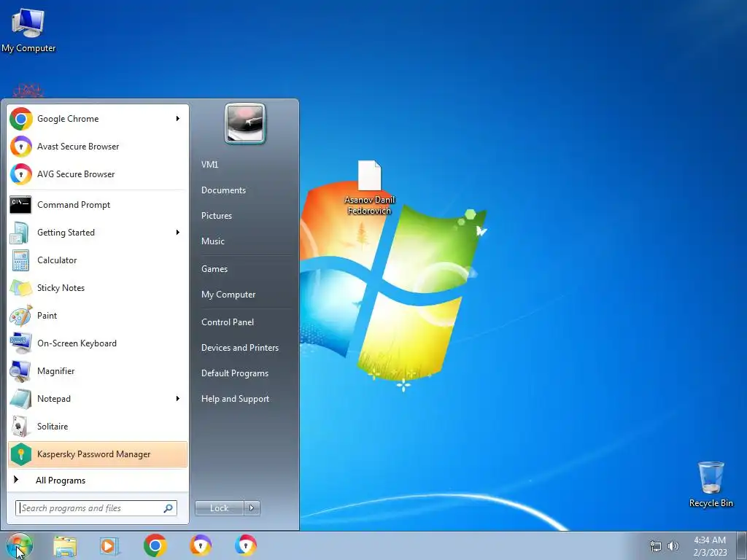
Task: Click the Windows Start orb
Action: coord(20,545)
